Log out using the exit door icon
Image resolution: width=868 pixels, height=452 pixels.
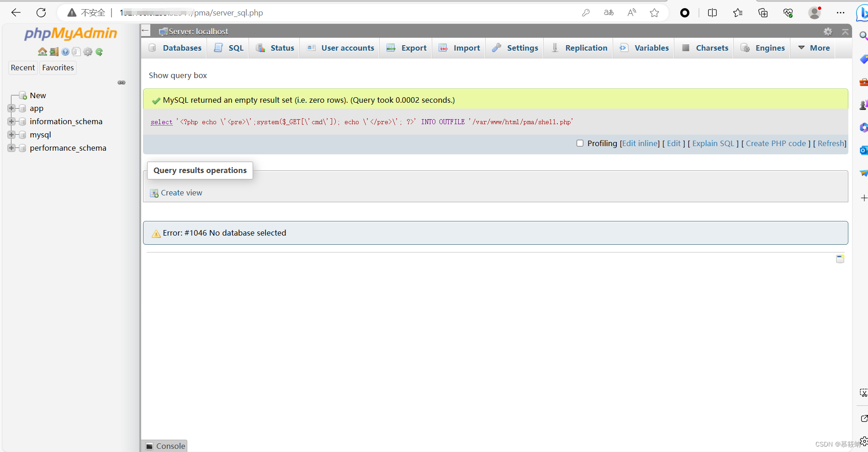(54, 52)
